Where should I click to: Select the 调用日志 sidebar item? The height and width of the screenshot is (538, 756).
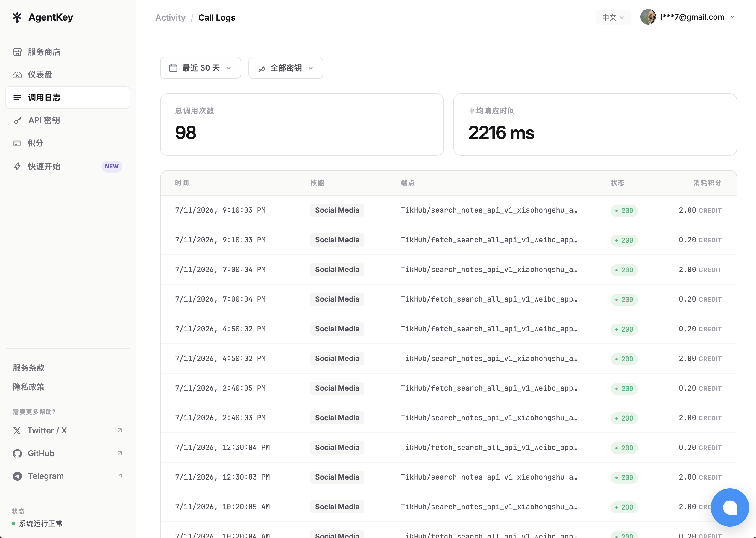(x=68, y=98)
